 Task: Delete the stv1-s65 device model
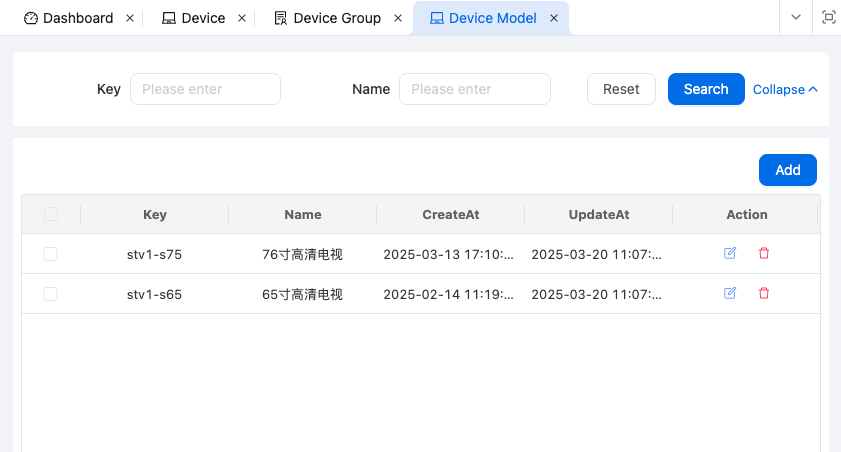click(764, 293)
